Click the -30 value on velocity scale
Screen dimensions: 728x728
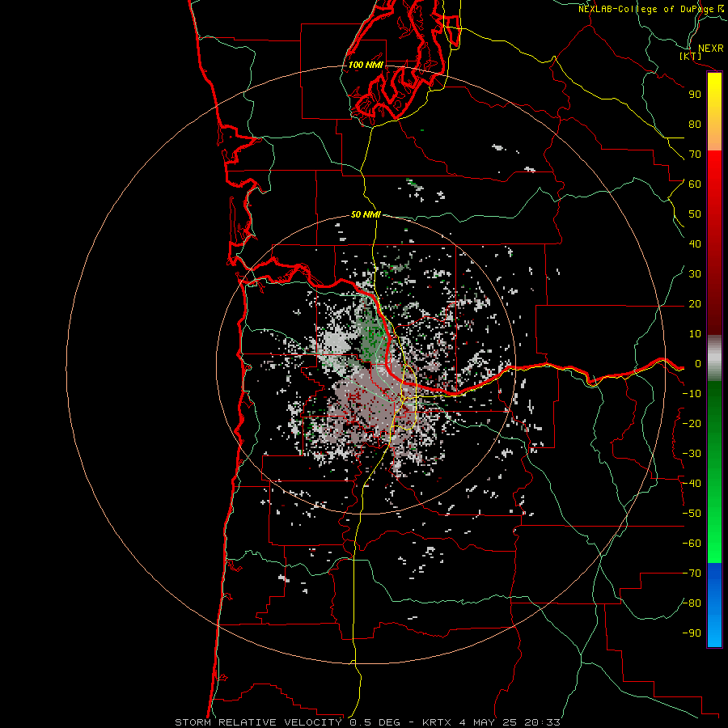click(x=692, y=454)
